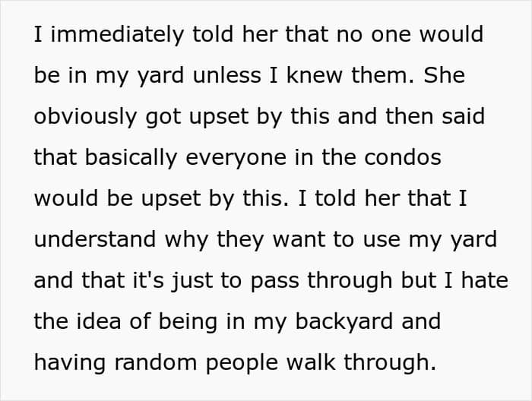This screenshot has width=532, height=401.
Task: Click on 'pass' in 'pass through'
Action: [x=274, y=282]
